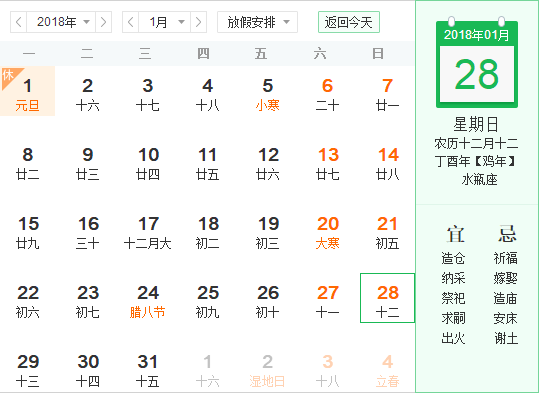Image resolution: width=539 pixels, height=394 pixels.
Task: Click the 忌 inauspicious heading
Action: 507,234
